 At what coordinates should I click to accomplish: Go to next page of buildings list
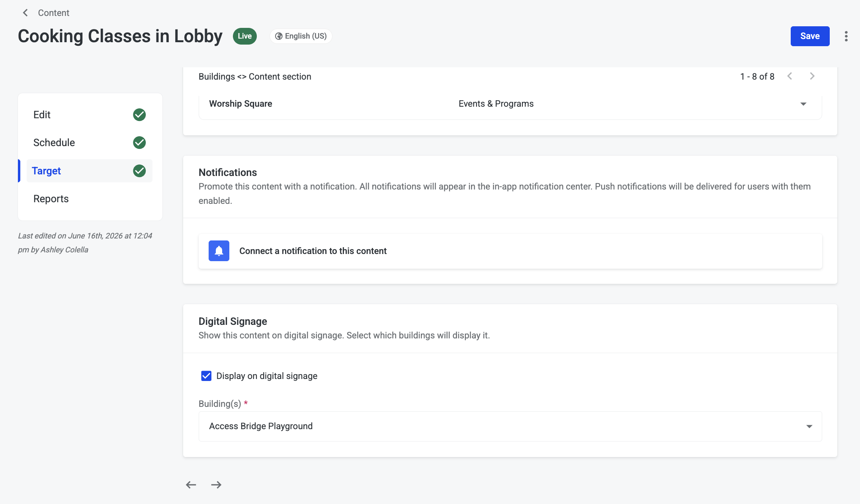tap(812, 76)
